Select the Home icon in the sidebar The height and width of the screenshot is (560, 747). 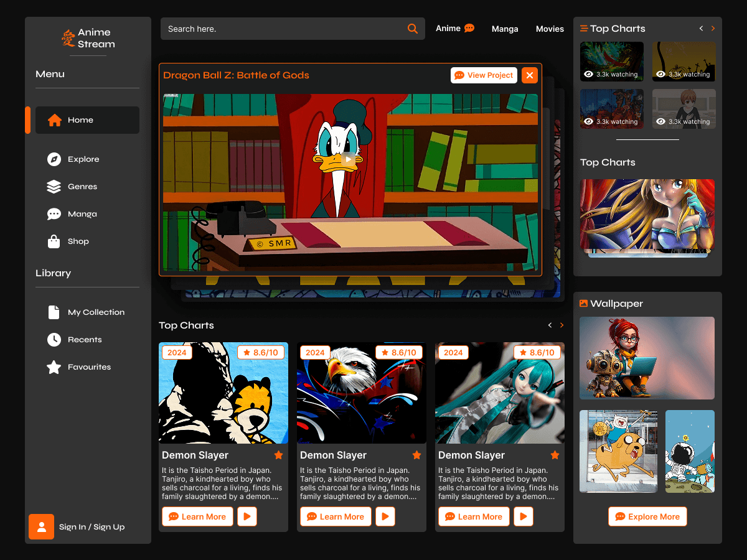tap(54, 120)
